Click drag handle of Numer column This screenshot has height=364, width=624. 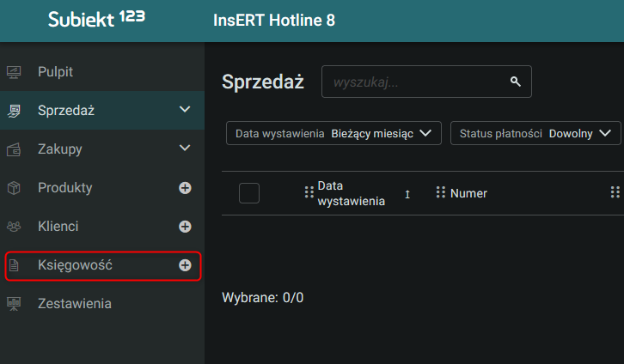tap(441, 192)
